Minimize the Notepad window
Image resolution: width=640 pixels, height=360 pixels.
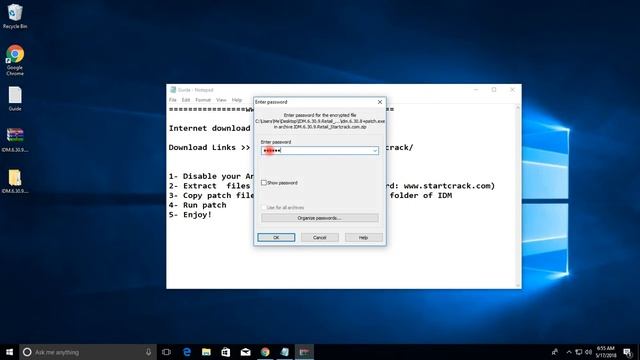click(x=476, y=90)
